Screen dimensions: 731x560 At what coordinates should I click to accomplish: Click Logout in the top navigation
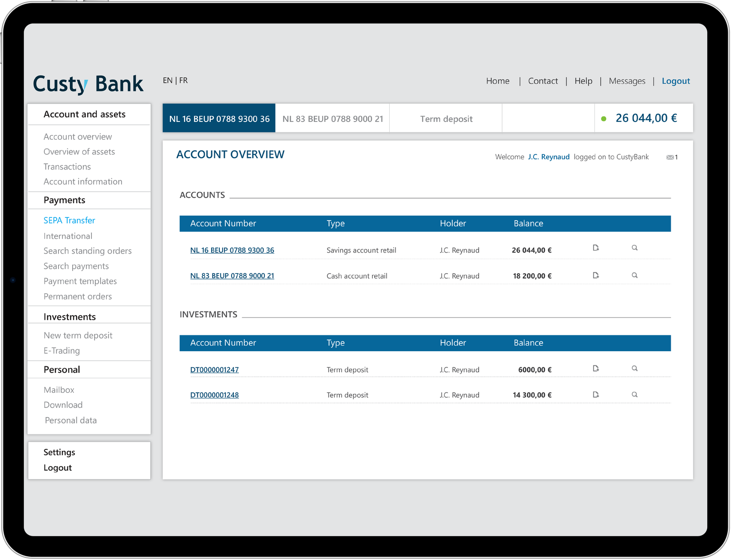click(676, 81)
